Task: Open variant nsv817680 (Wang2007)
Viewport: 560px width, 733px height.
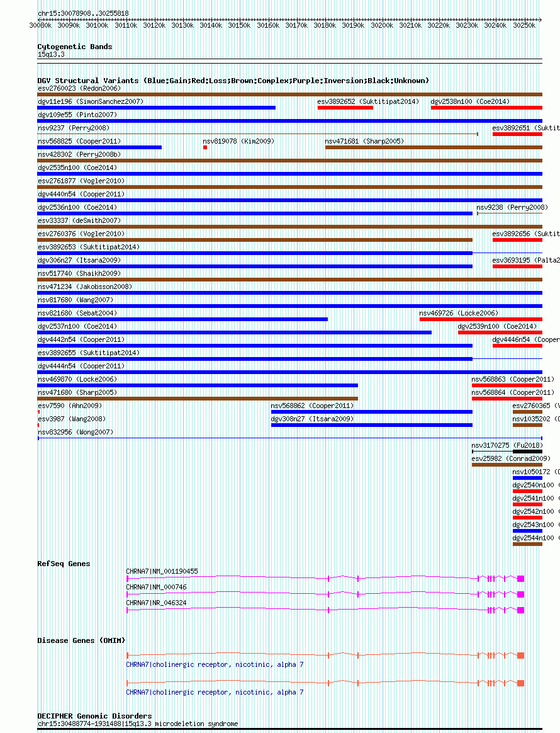Action: 76,300
